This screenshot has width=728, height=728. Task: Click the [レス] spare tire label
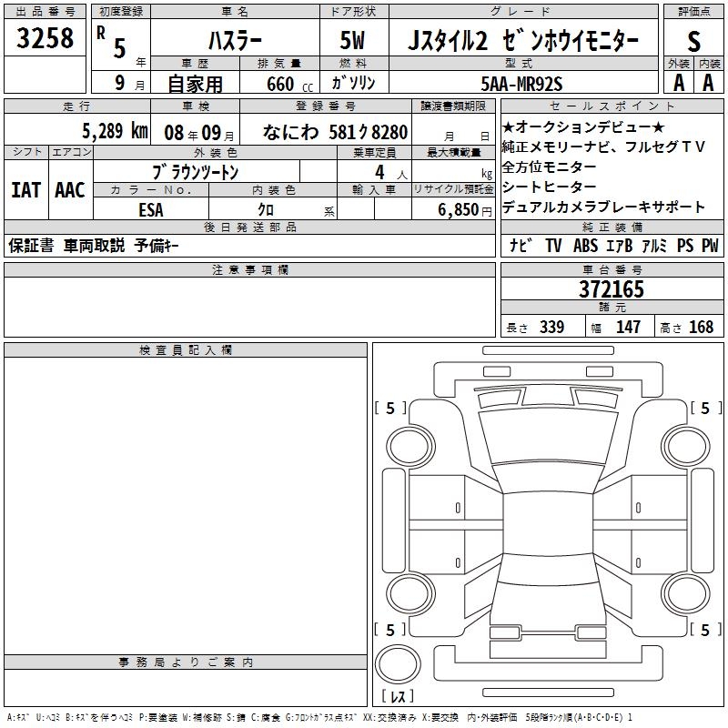(398, 696)
